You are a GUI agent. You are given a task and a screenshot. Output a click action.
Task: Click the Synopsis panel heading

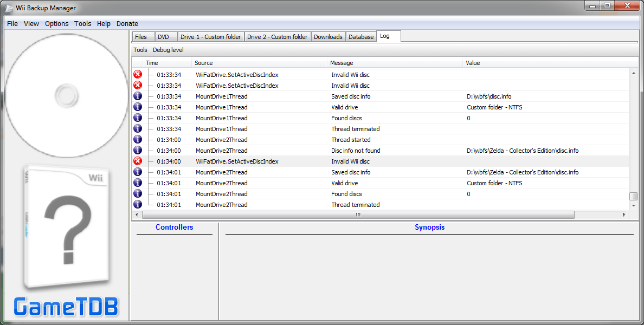[x=430, y=227]
